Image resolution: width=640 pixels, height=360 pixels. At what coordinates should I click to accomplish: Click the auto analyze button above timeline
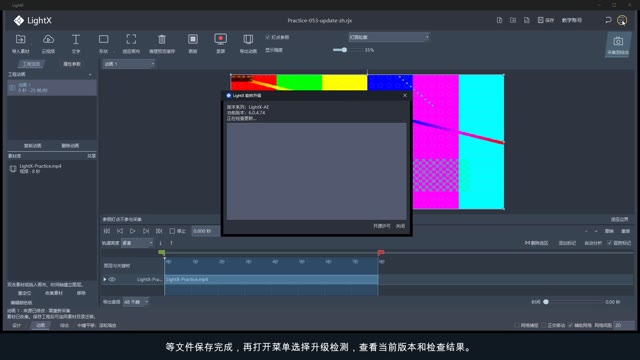pyautogui.click(x=593, y=243)
